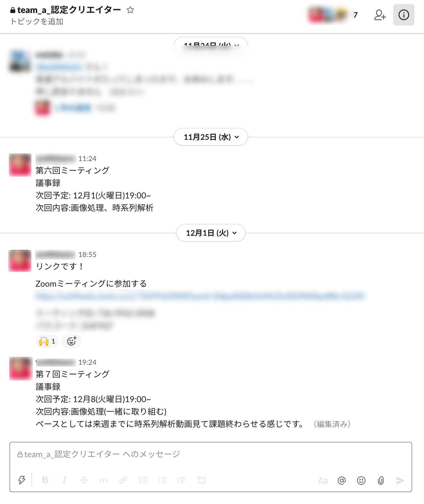Viewport: 424px width, 504px height.
Task: Click the 🙌 reaction with count 1
Action: pyautogui.click(x=47, y=341)
